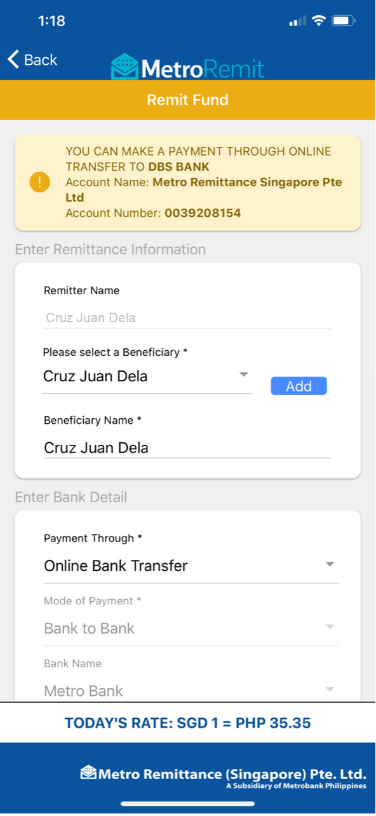Select the Remit Fund header tab
376x816 pixels.
[x=188, y=100]
